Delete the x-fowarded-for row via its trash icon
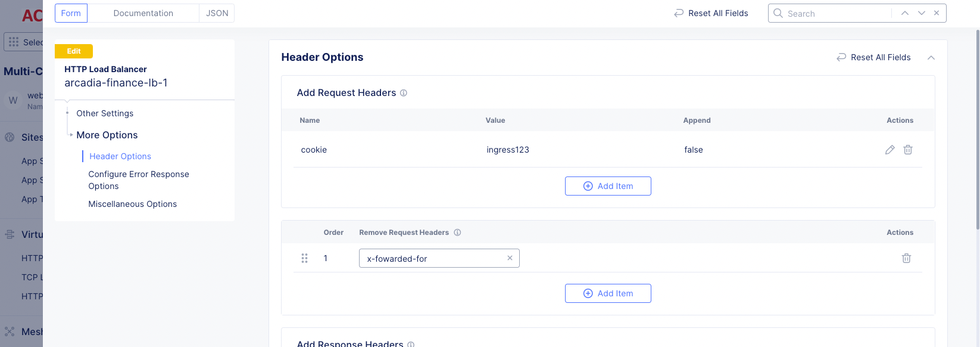 (906, 258)
